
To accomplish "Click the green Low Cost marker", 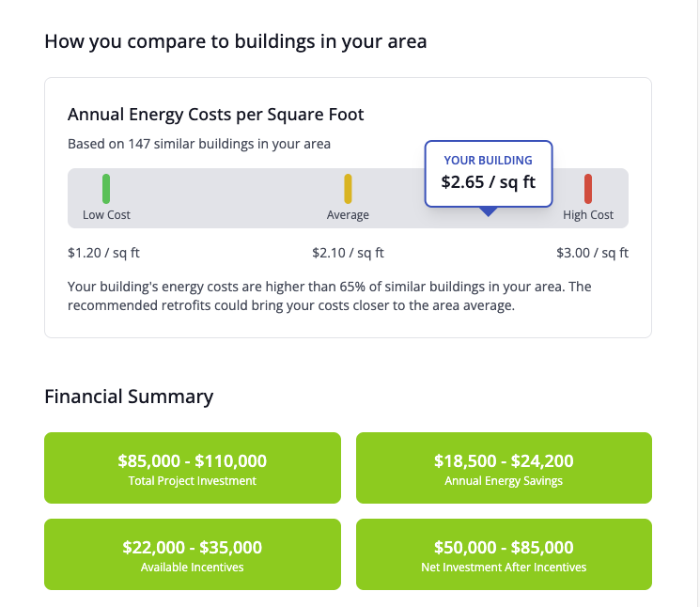I will tap(106, 188).
